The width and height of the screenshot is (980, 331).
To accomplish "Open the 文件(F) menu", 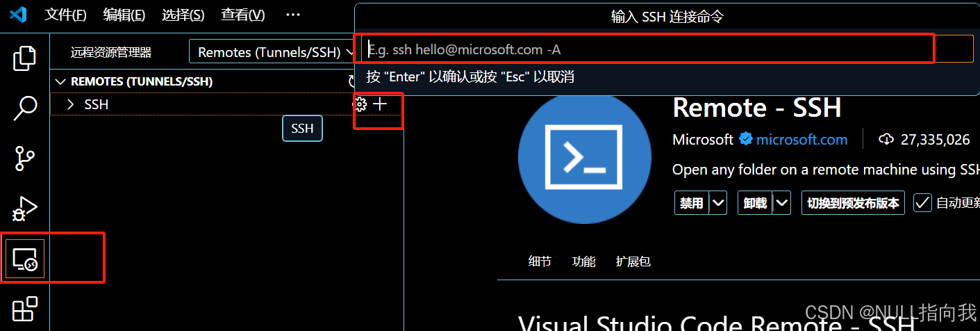I will tap(66, 15).
